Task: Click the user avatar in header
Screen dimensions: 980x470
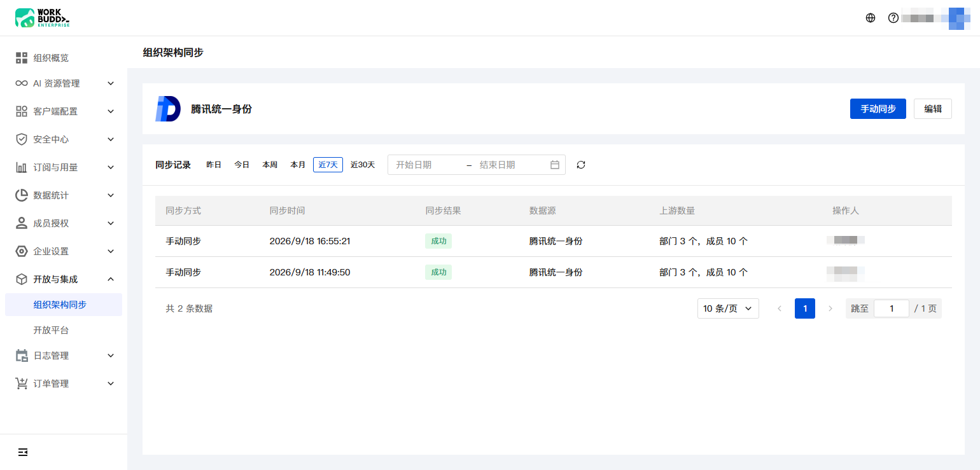Action: point(958,18)
